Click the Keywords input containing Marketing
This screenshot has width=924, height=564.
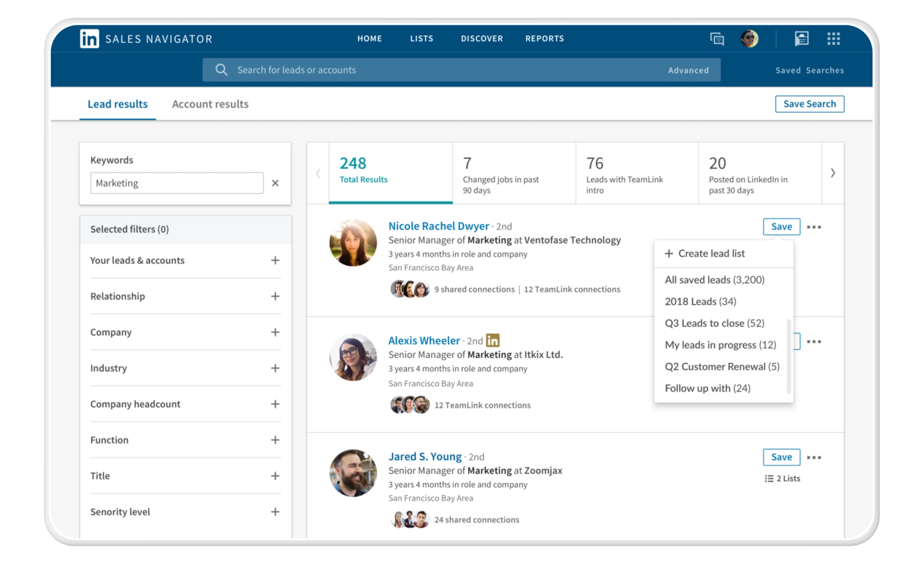point(177,183)
